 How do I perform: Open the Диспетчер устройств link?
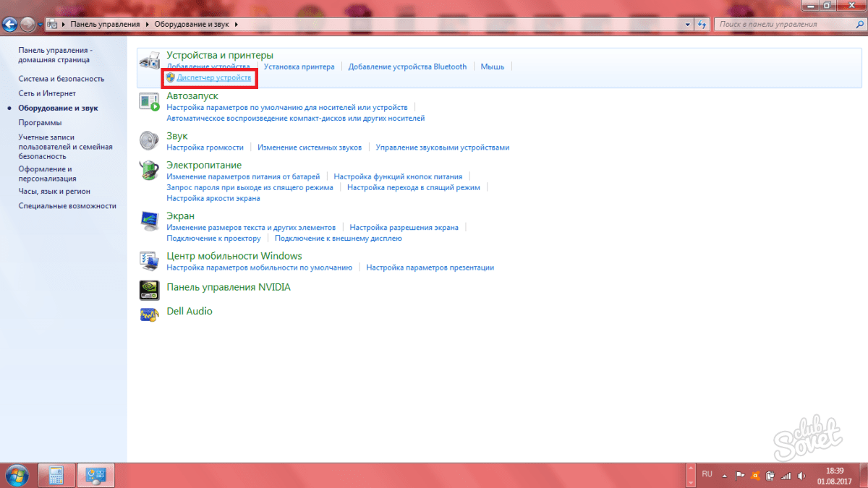(x=214, y=77)
